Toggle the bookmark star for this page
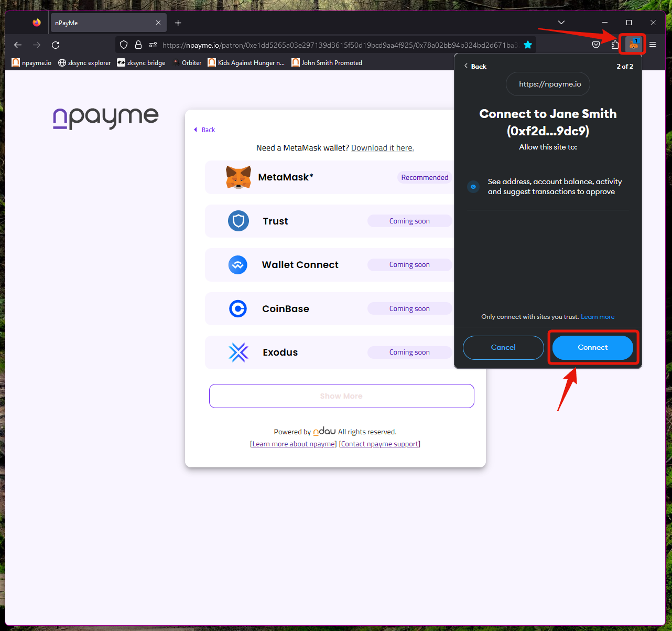Image resolution: width=672 pixels, height=631 pixels. point(528,45)
